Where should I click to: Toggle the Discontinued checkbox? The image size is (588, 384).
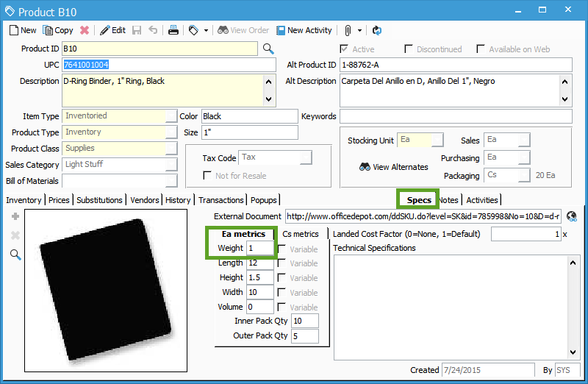tap(409, 49)
